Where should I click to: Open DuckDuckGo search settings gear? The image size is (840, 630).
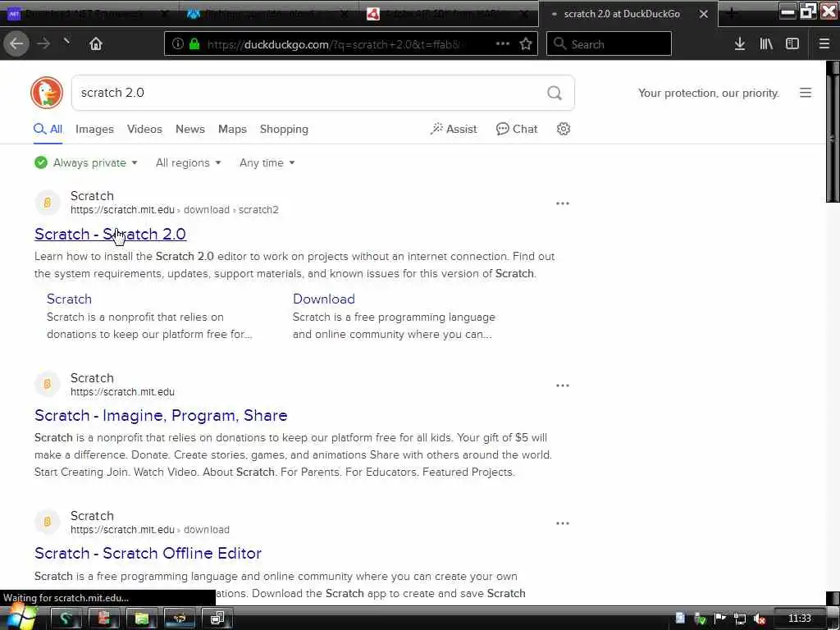coord(563,129)
